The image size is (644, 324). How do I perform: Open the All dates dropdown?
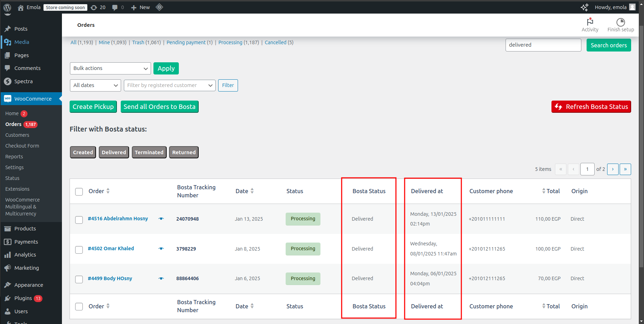95,85
